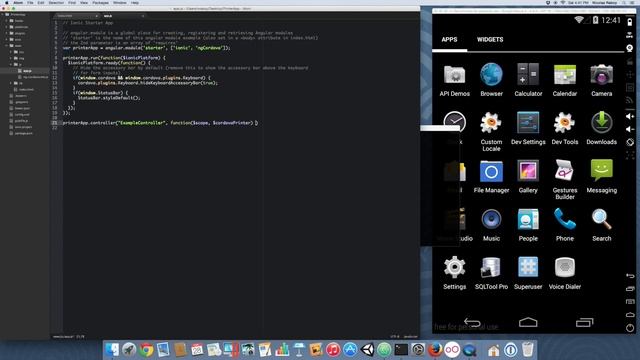The image size is (640, 360).
Task: Click emulator volume up icon
Action: click(x=630, y=116)
